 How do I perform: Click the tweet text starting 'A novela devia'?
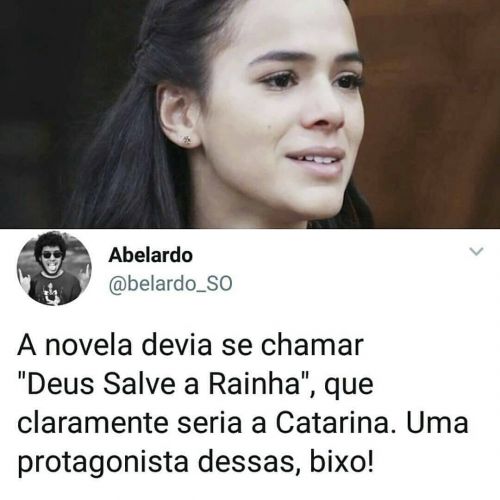pyautogui.click(x=243, y=404)
